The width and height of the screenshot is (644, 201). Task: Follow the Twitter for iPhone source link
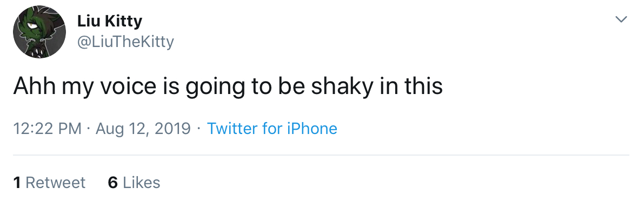272,129
